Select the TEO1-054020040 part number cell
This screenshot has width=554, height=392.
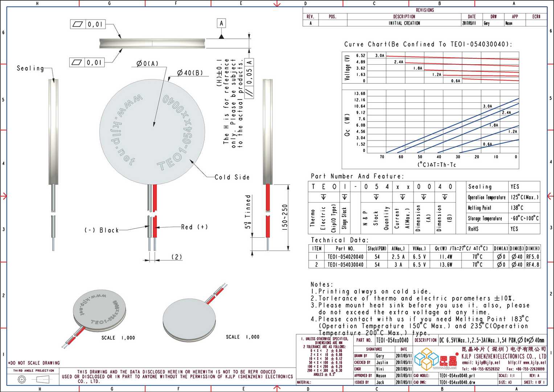[345, 257]
